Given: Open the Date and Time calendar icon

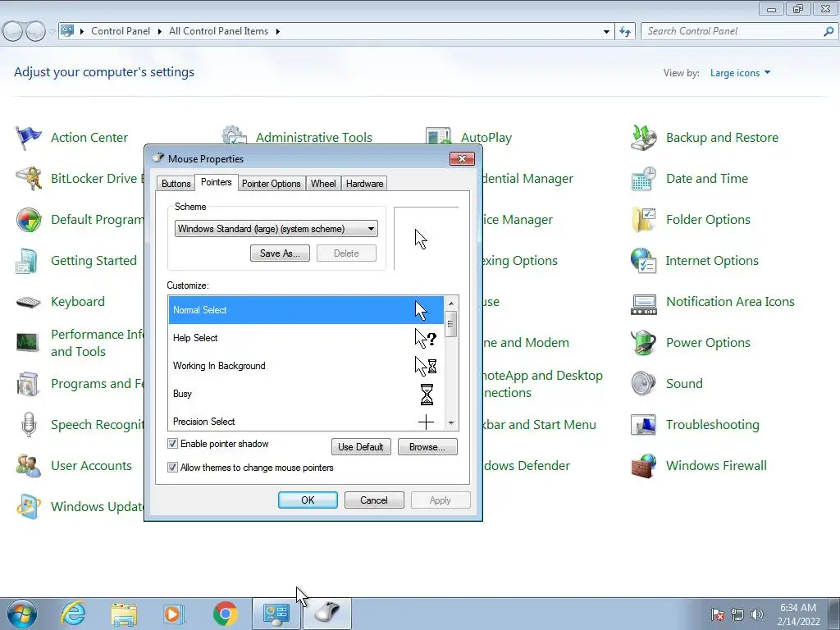Looking at the screenshot, I should (x=643, y=178).
